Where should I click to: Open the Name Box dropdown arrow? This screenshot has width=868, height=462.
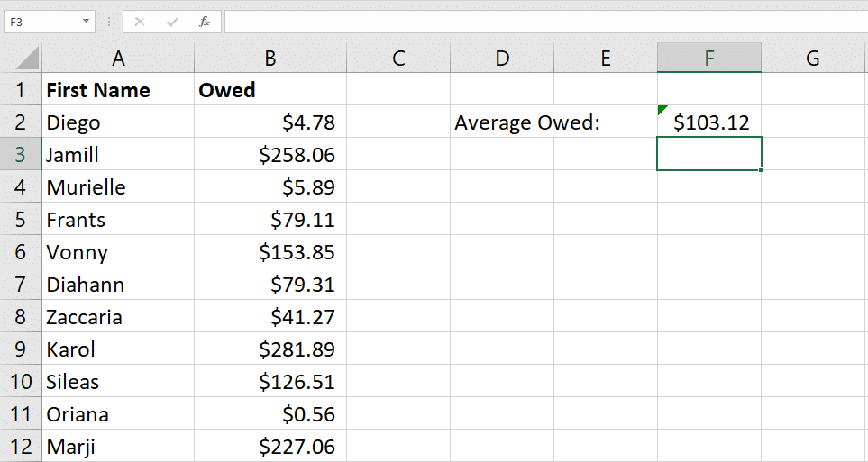86,22
